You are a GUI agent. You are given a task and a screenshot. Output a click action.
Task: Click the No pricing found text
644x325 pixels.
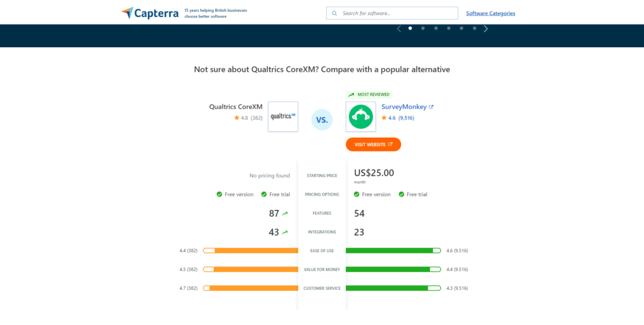pyautogui.click(x=270, y=175)
